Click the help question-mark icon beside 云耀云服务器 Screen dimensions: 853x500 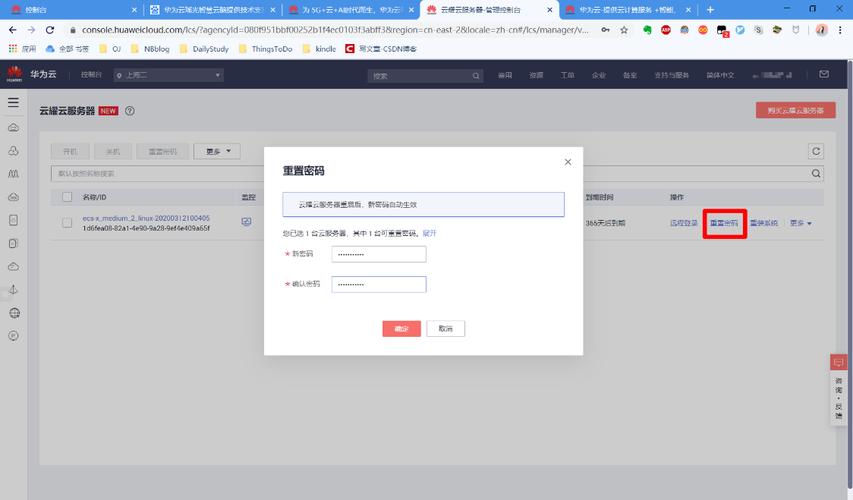[x=129, y=110]
